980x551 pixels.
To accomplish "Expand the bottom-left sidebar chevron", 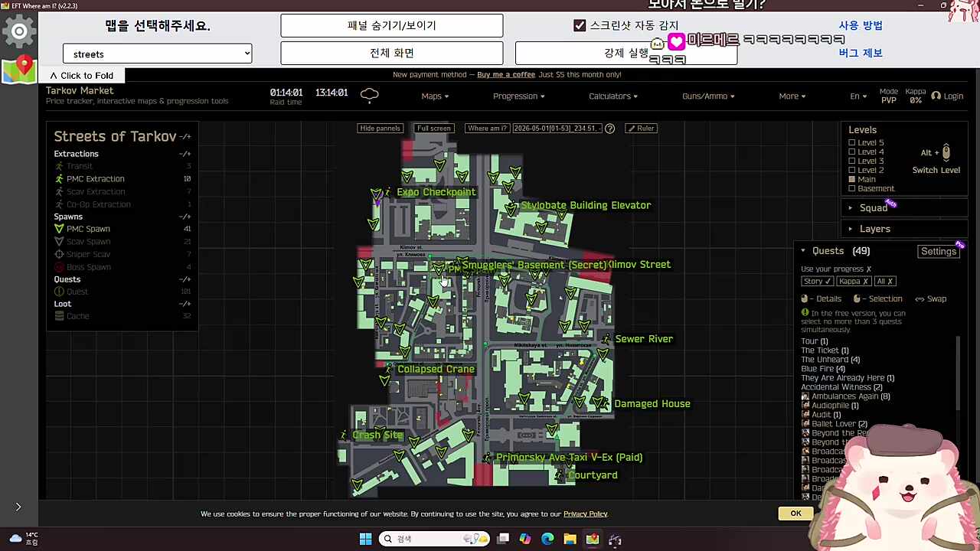I will tap(18, 507).
